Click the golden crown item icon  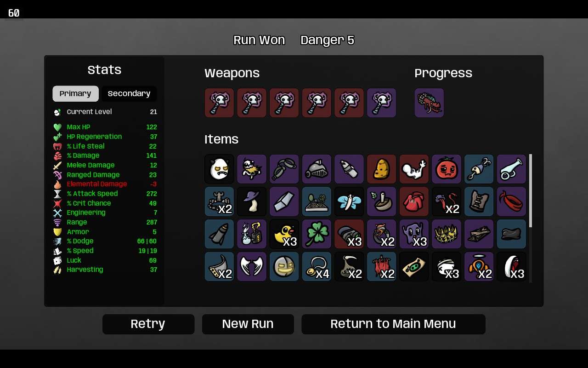(447, 234)
